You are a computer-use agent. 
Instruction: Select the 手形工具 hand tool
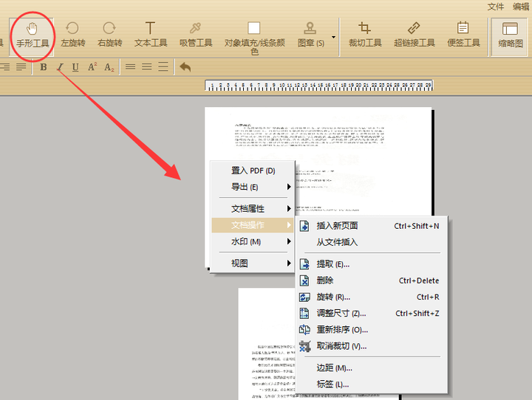pos(33,35)
